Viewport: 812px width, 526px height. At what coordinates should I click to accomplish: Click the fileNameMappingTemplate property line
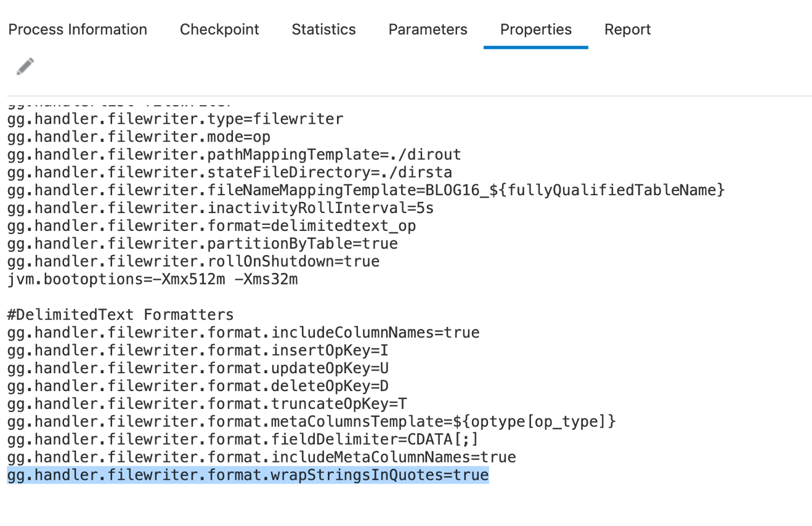click(x=366, y=190)
